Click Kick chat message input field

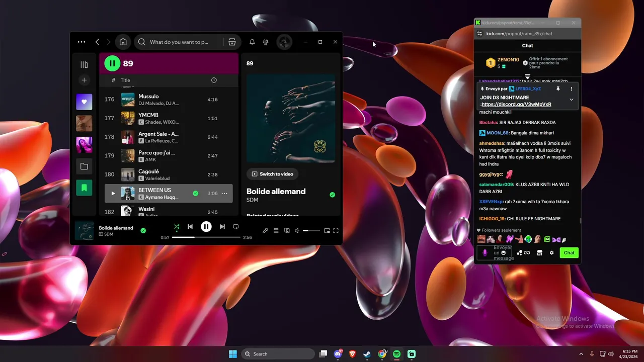(494, 253)
